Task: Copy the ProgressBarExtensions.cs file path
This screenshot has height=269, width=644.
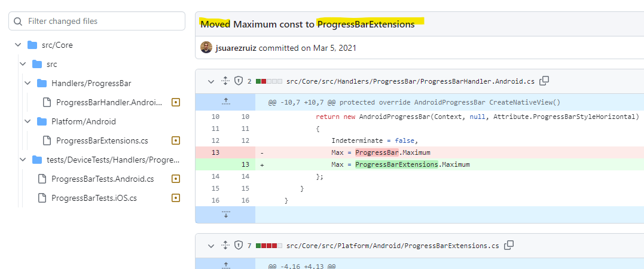Action: point(509,245)
